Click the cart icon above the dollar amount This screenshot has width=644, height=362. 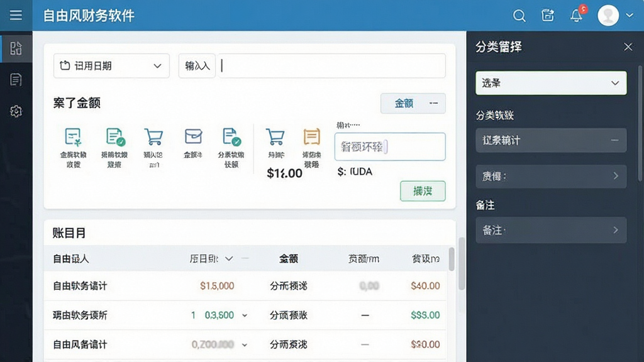tap(275, 137)
